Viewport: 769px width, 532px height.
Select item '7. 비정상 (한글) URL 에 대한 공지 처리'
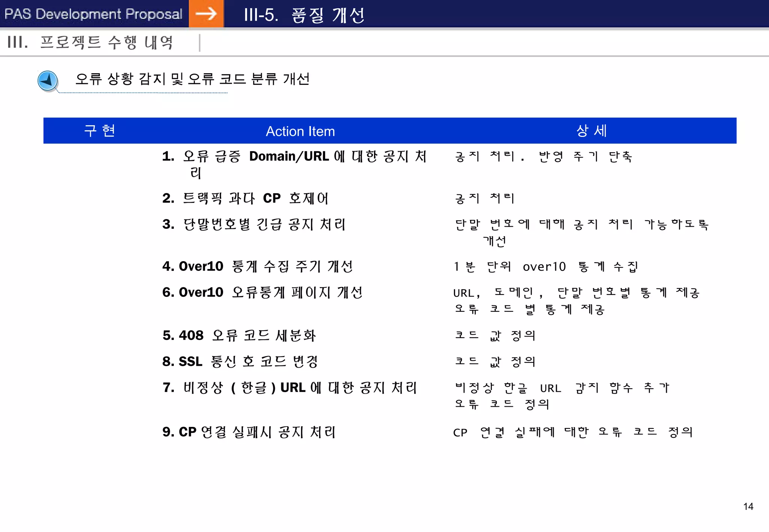coord(290,388)
